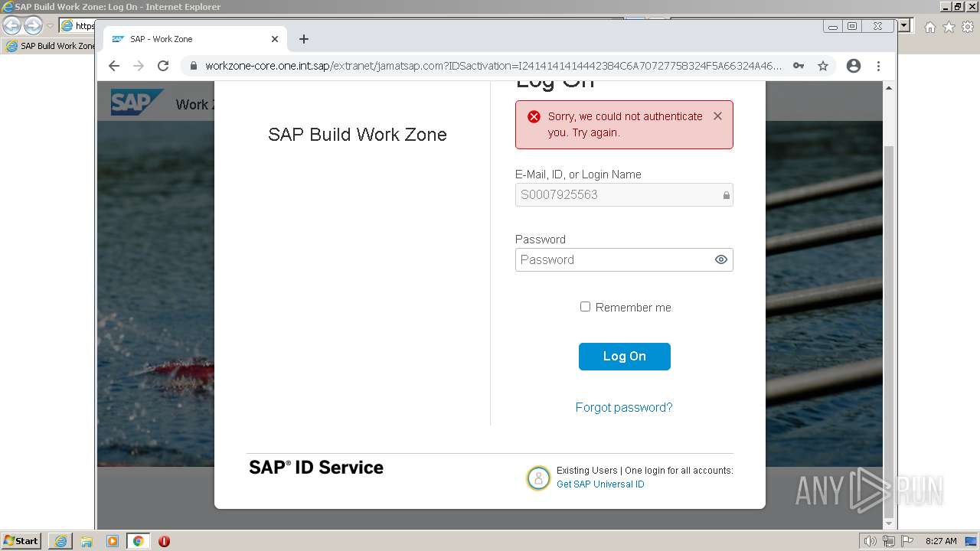The height and width of the screenshot is (551, 980).
Task: Click Internet Explorer back button
Action: click(x=11, y=26)
